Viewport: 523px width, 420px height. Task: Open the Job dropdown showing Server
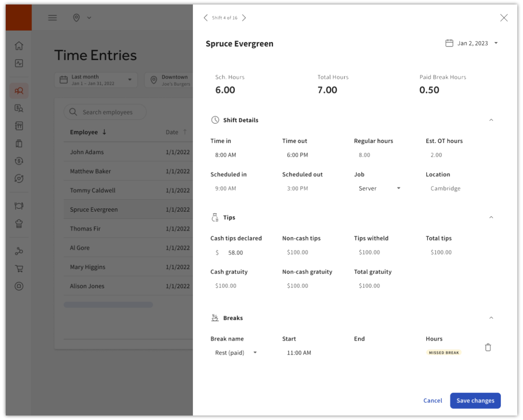[379, 188]
